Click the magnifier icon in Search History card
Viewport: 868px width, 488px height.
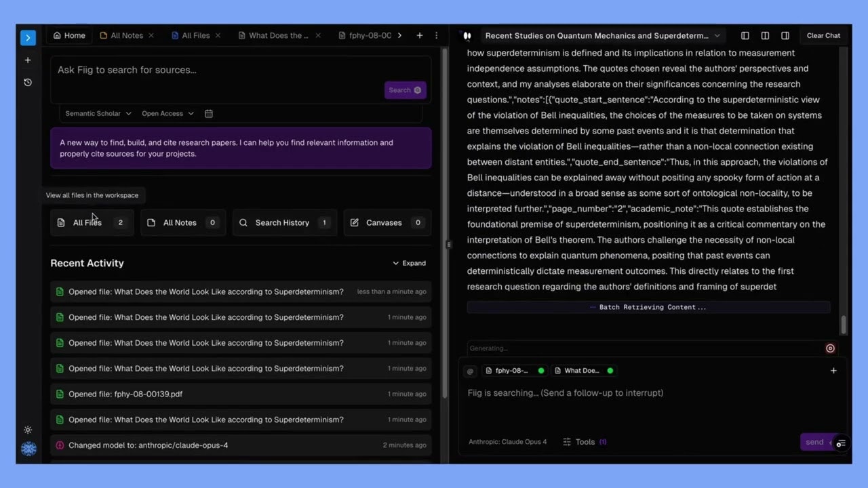tap(243, 222)
